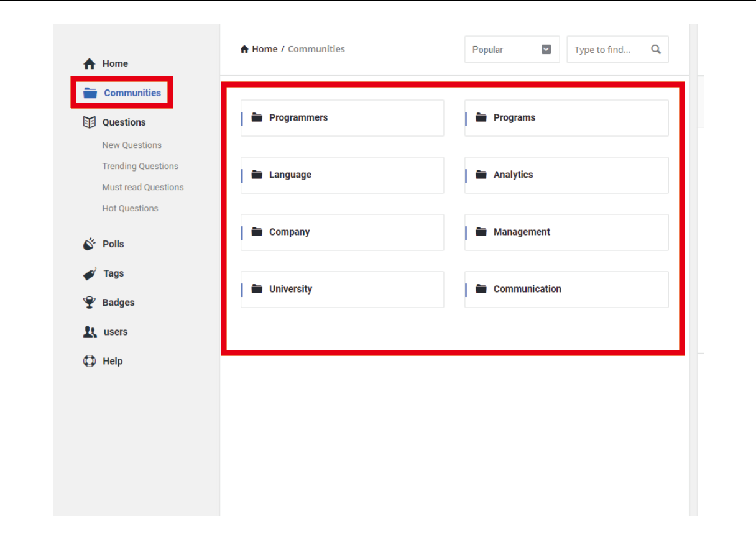This screenshot has width=756, height=540.
Task: Click the page vertical scrollbar
Action: [693, 270]
